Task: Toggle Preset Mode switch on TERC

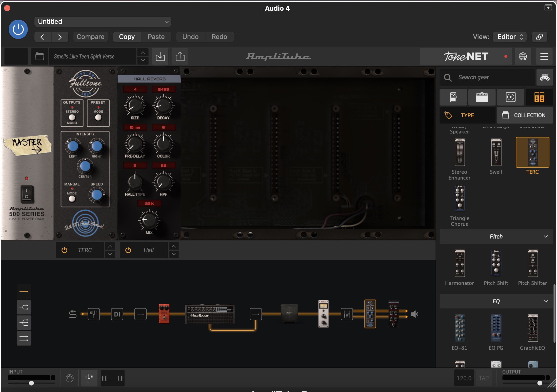Action: tap(98, 117)
